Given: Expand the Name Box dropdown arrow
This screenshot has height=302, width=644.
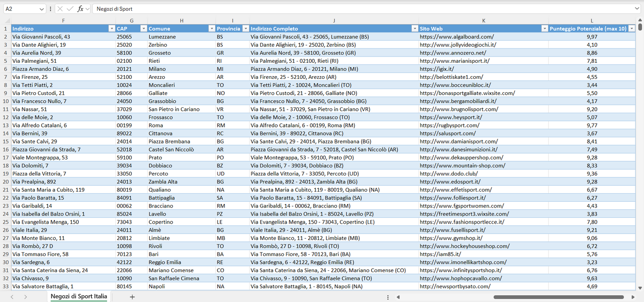Looking at the screenshot, I should tap(42, 8).
